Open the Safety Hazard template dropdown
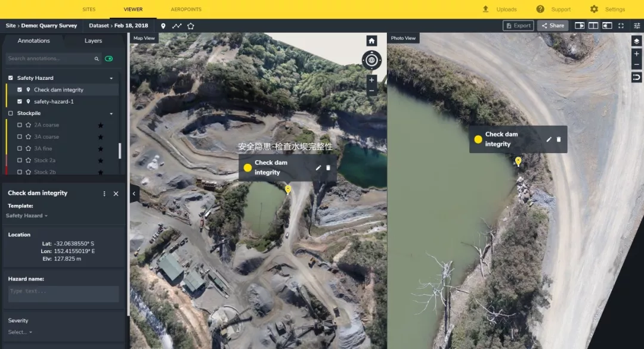Screen dimensions: 644x349 (x=27, y=216)
